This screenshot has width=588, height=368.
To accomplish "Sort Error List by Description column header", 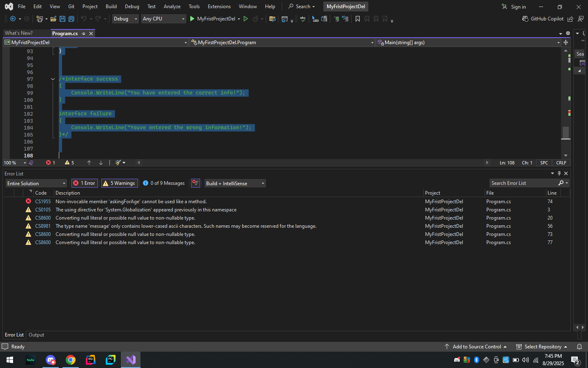I will [238, 193].
